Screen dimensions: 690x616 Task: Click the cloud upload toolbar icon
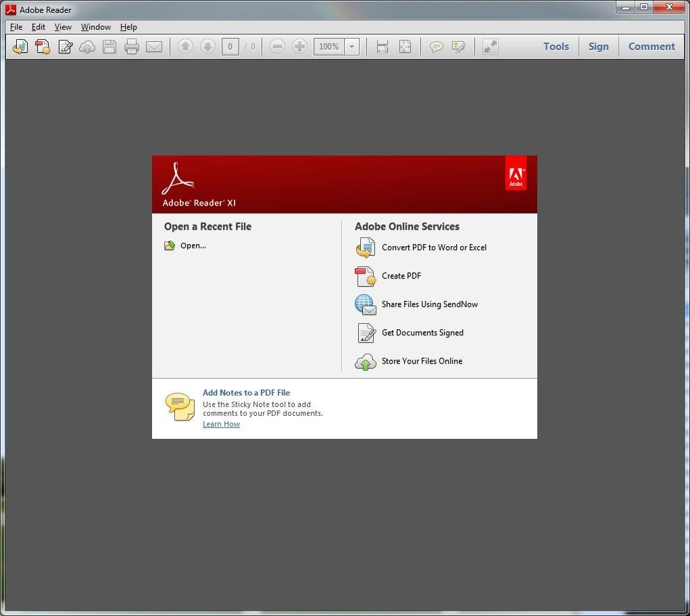coord(87,47)
